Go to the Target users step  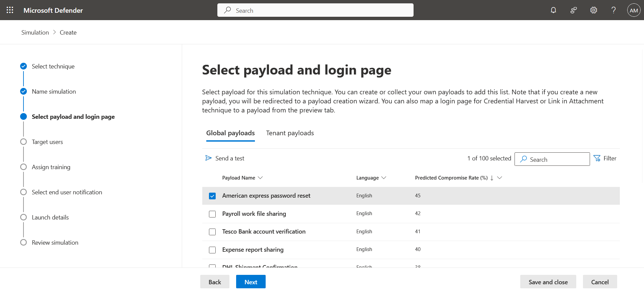(47, 142)
